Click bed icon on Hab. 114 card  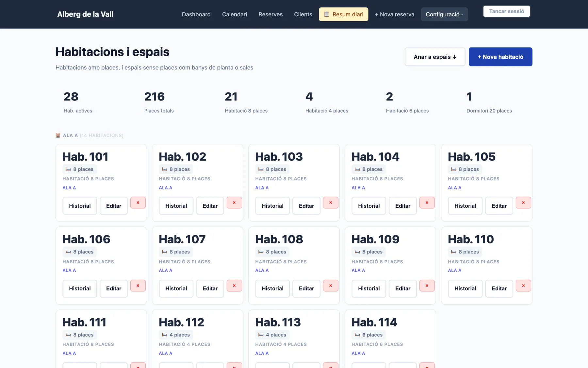pos(357,335)
